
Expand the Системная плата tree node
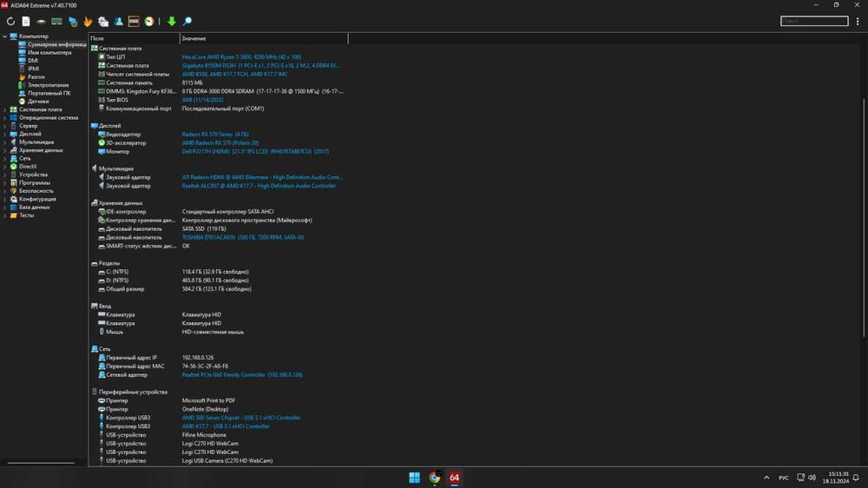tap(5, 109)
